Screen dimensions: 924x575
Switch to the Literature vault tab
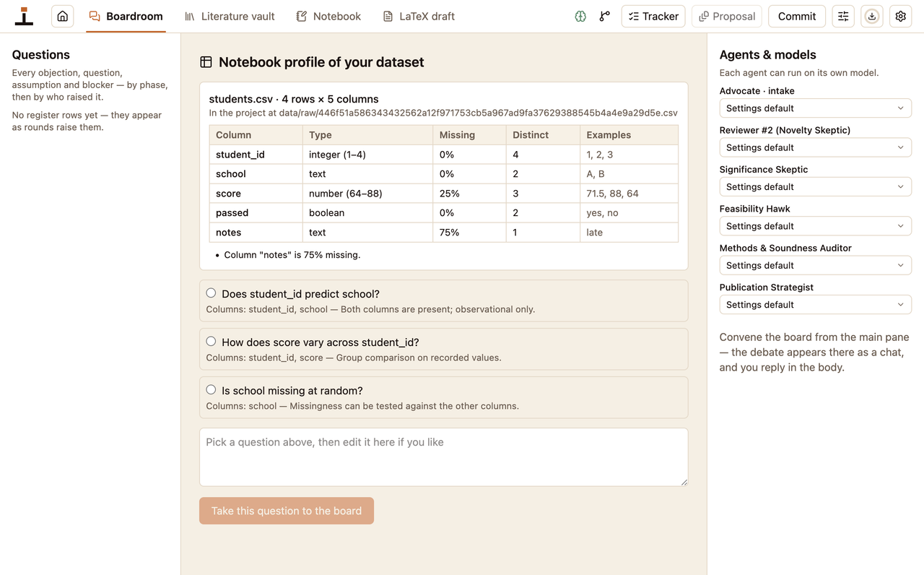point(230,16)
